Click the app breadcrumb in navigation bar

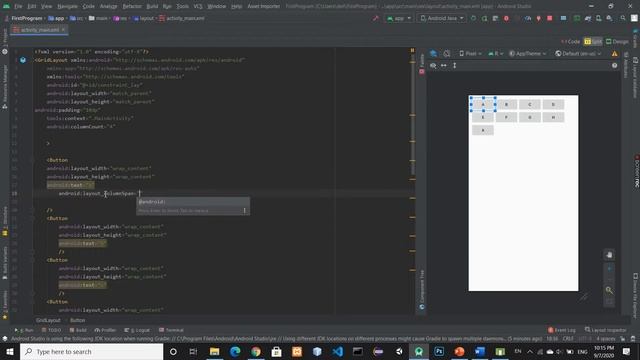(x=56, y=18)
